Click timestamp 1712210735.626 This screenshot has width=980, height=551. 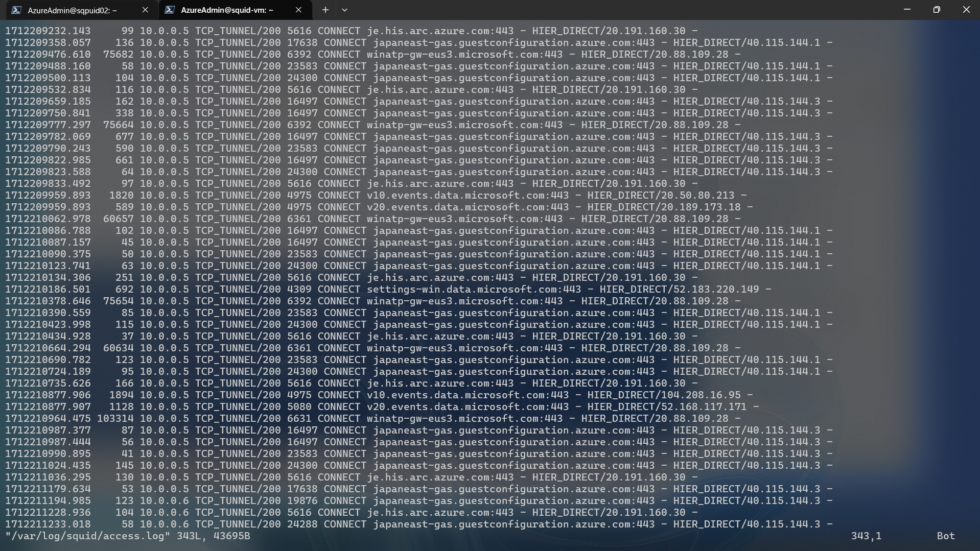pyautogui.click(x=48, y=384)
